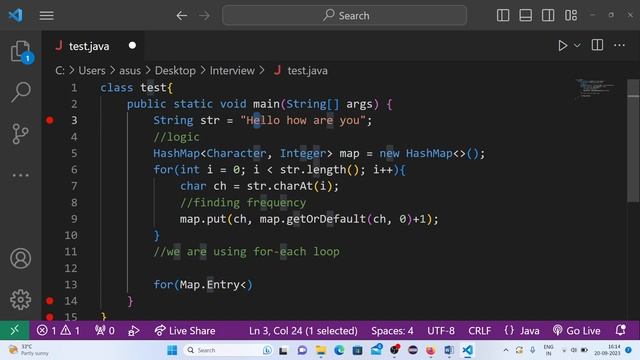640x360 pixels.
Task: Open the weather widget on taskbar
Action: [x=28, y=350]
